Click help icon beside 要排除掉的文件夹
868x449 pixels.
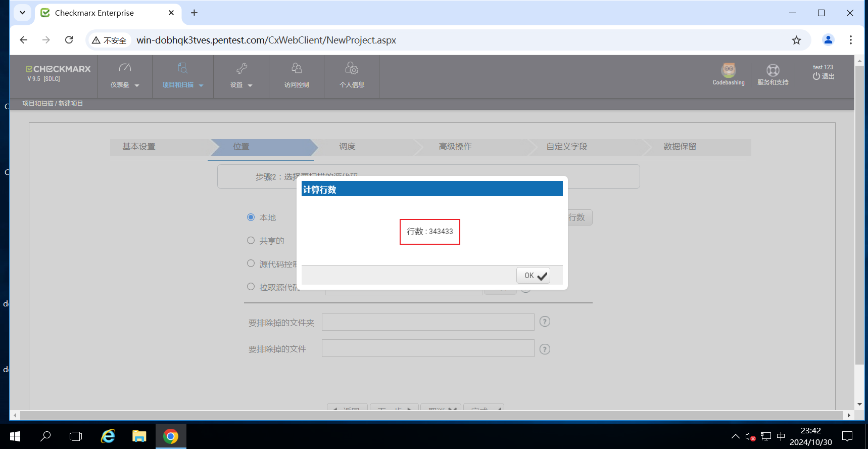point(545,322)
